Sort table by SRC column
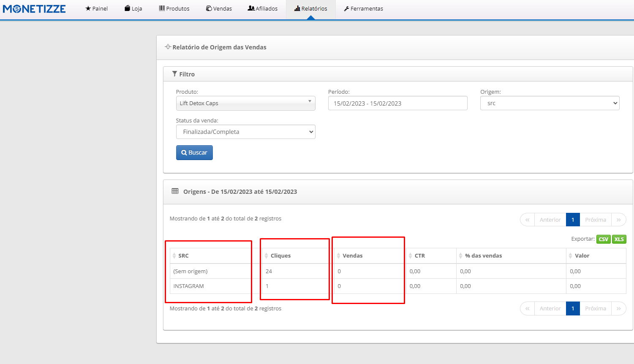634x364 pixels. [x=183, y=256]
